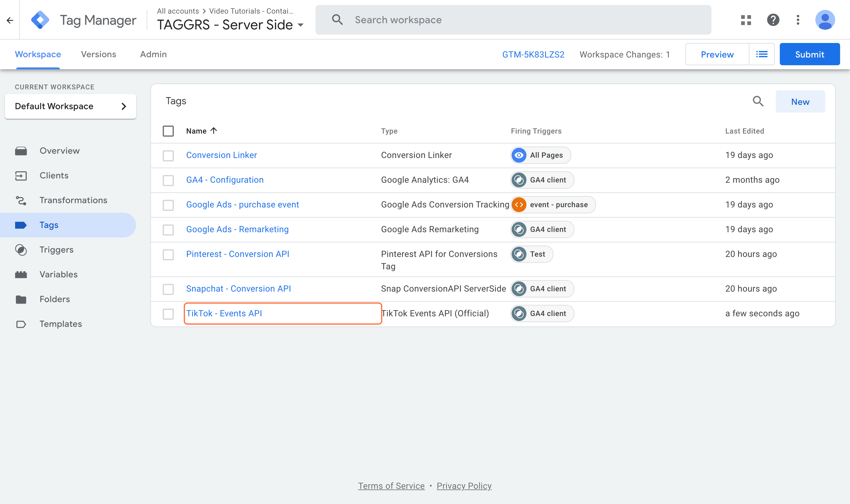Open the Pinterest - Conversion API tag
Screen dimensions: 850x504
(238, 254)
